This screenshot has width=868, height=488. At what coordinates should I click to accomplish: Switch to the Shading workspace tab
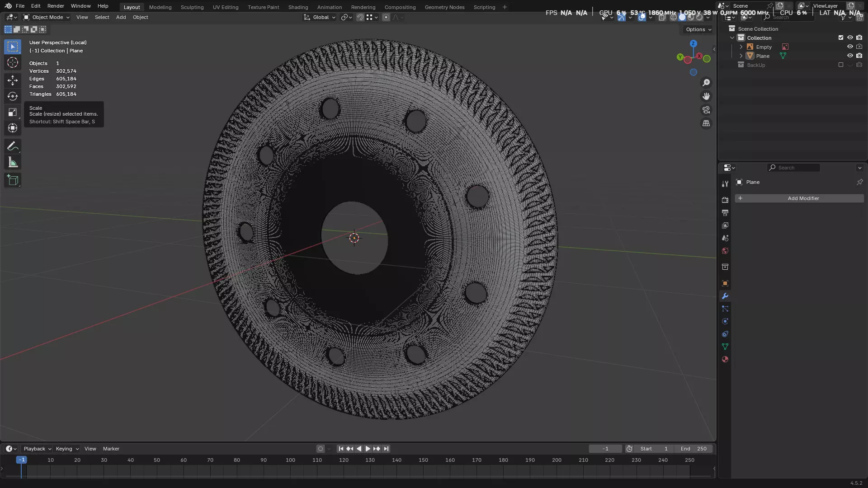tap(298, 7)
